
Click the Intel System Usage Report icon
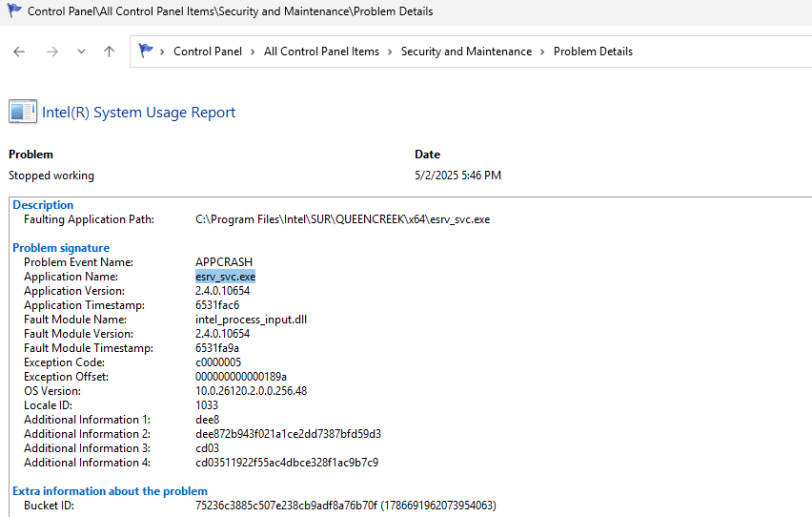click(23, 112)
